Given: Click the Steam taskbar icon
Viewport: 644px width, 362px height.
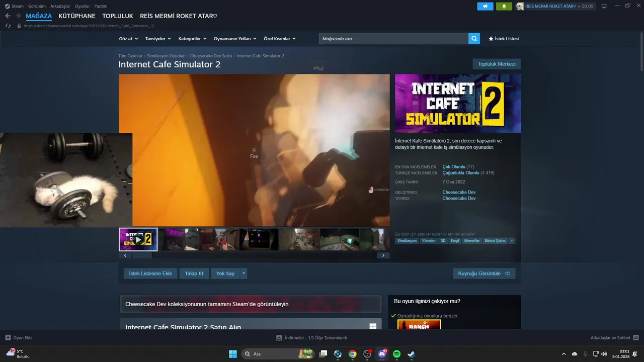Looking at the screenshot, I should (411, 354).
